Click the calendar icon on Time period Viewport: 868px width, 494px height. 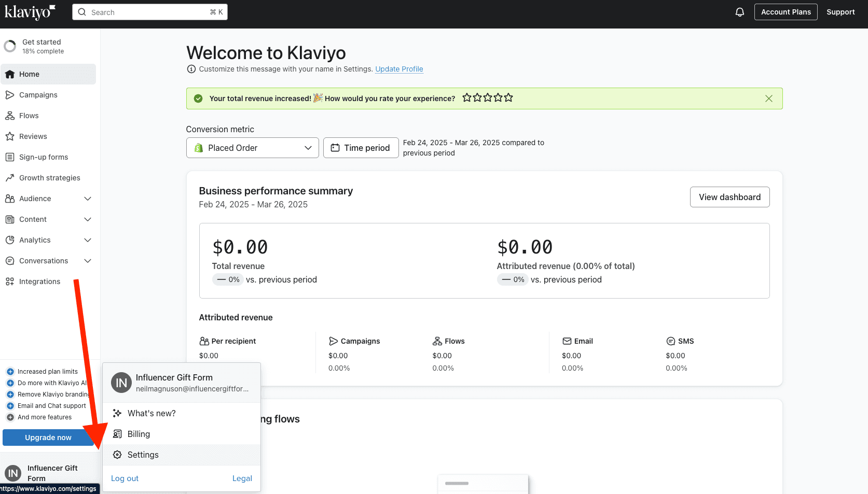[335, 148]
